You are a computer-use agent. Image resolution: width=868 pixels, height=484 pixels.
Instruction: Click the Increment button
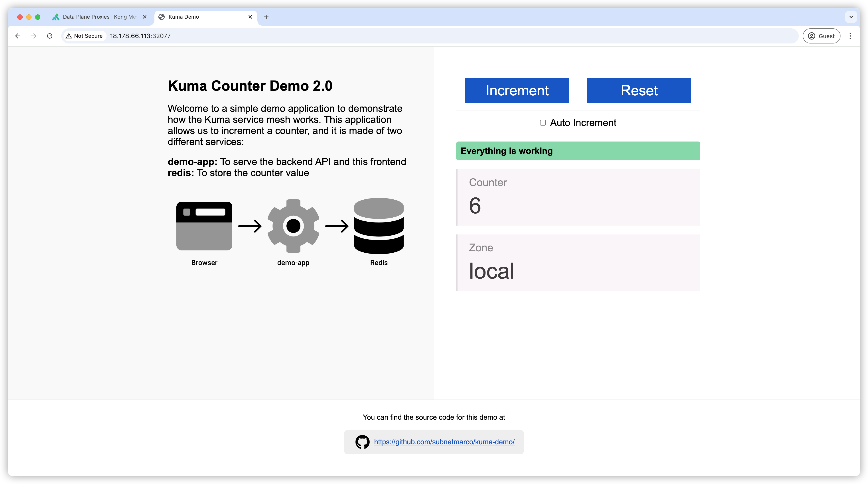[x=517, y=90]
